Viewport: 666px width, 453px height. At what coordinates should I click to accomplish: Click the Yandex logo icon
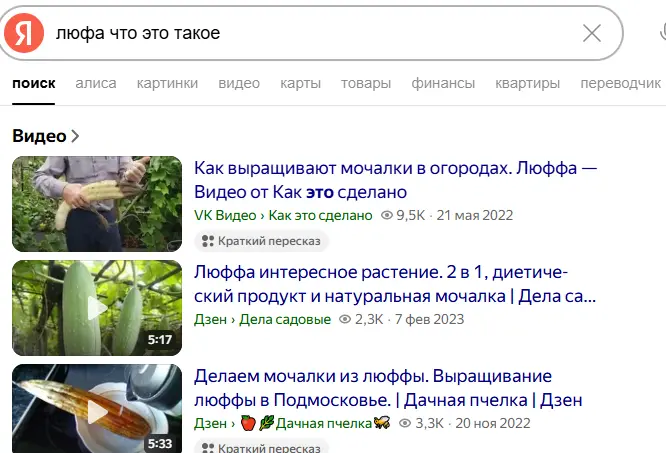pos(24,33)
